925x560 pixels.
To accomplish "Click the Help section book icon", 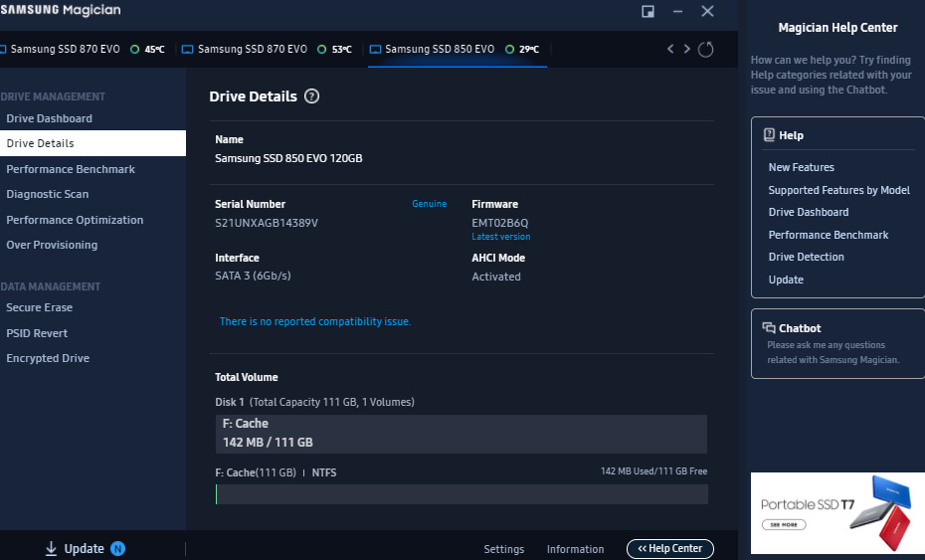I will click(x=769, y=135).
